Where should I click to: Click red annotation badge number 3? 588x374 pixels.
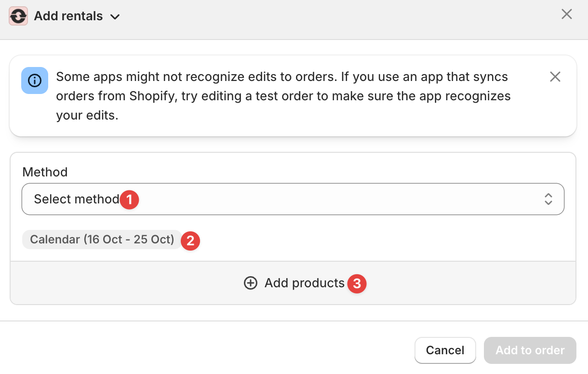coord(357,284)
